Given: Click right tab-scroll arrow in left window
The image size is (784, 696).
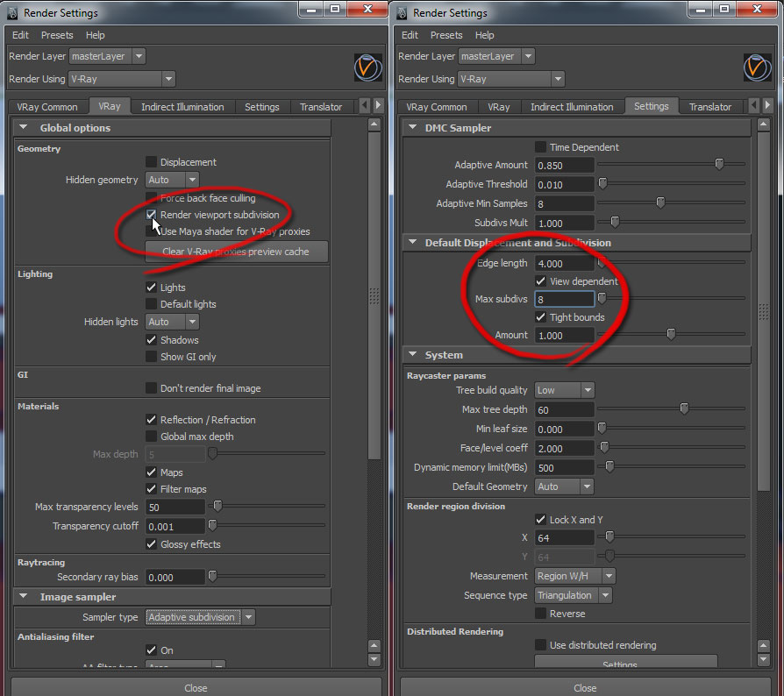Looking at the screenshot, I should (379, 105).
